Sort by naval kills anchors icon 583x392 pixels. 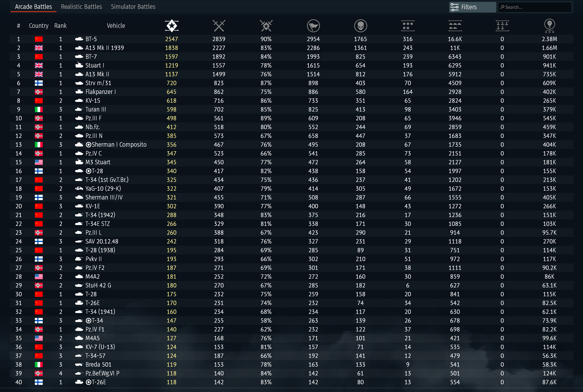point(502,26)
